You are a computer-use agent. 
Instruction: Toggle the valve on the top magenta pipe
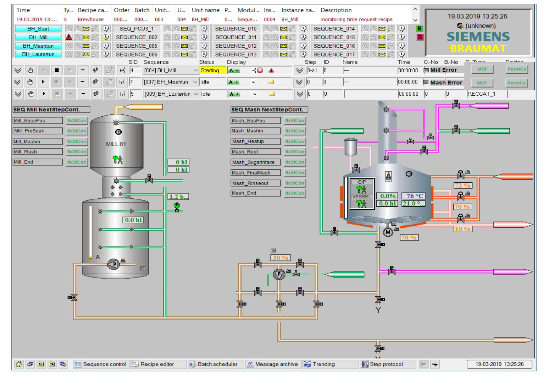456,104
